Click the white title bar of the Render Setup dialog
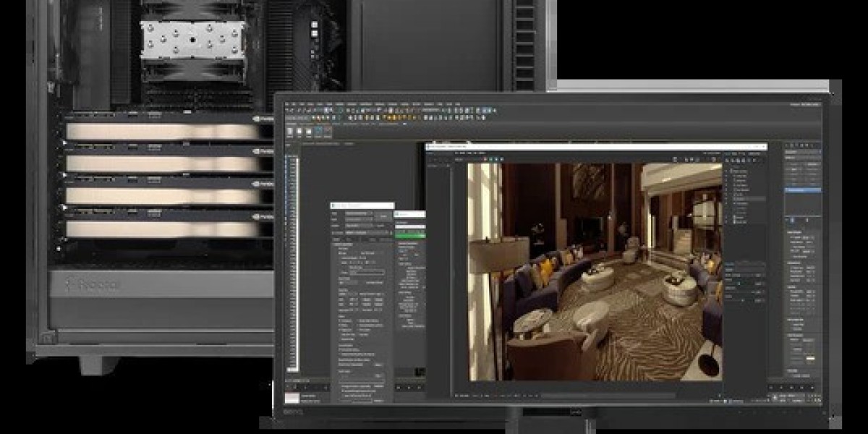Image resolution: width=868 pixels, height=434 pixels. pyautogui.click(x=362, y=206)
